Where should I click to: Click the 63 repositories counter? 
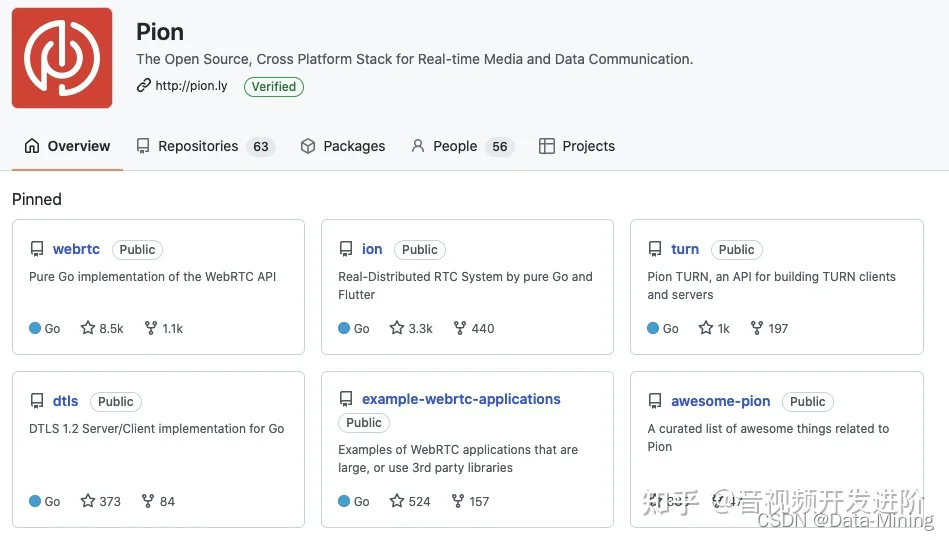tap(261, 147)
